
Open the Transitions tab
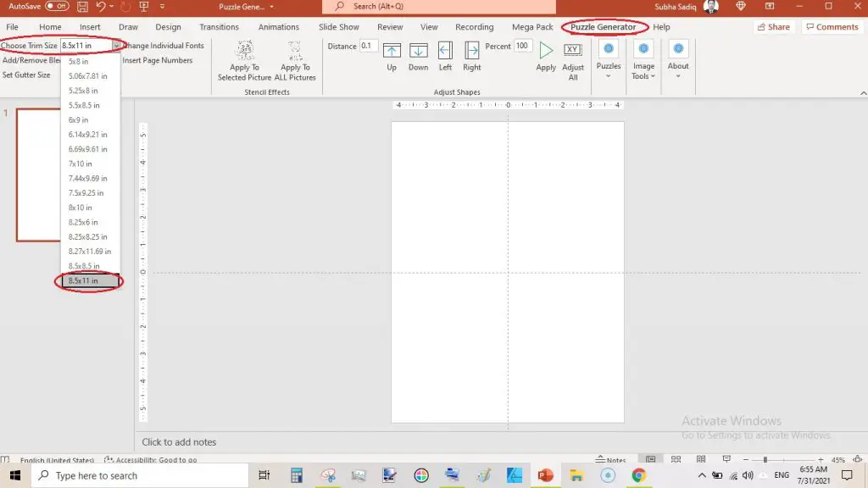click(x=219, y=26)
